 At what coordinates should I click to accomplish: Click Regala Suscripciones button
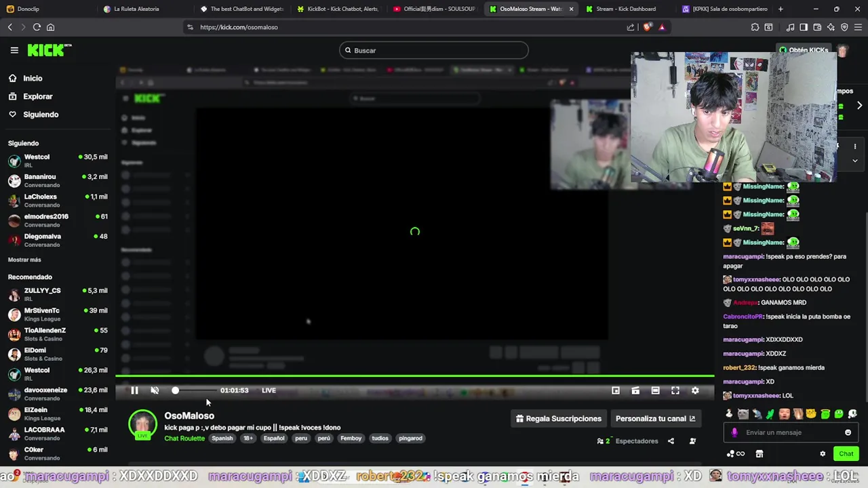click(559, 419)
